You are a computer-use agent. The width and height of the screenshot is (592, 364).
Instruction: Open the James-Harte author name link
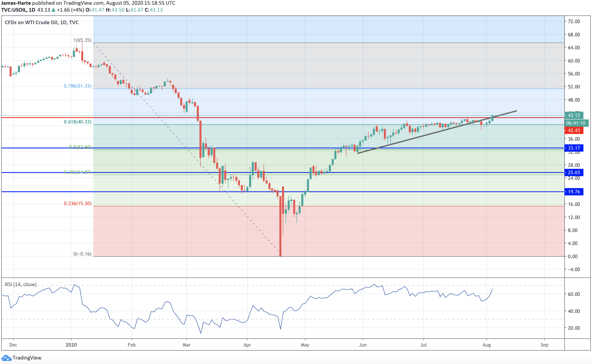coord(16,3)
